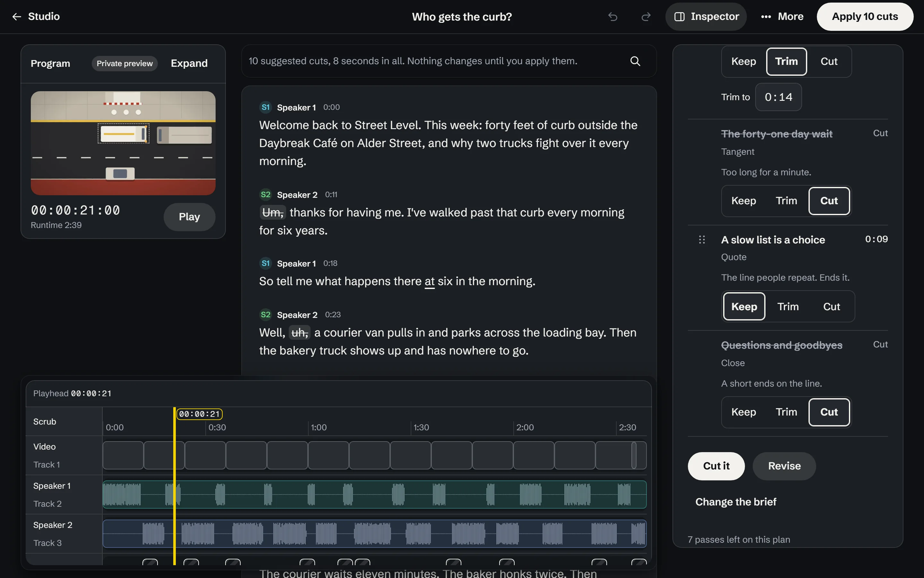Click The forty-one day wait title
The width and height of the screenshot is (924, 578).
[777, 134]
